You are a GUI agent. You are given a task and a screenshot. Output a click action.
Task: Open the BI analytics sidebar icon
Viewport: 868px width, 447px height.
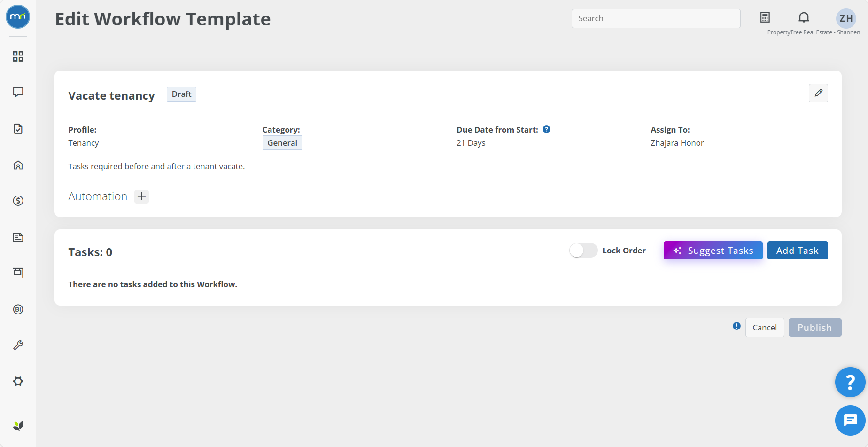[x=18, y=309]
